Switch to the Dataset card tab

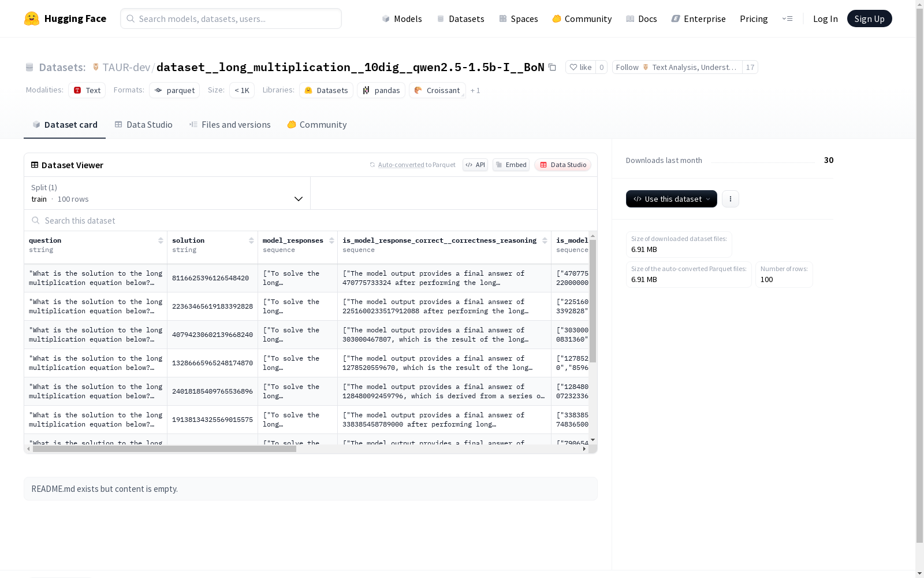pyautogui.click(x=65, y=124)
